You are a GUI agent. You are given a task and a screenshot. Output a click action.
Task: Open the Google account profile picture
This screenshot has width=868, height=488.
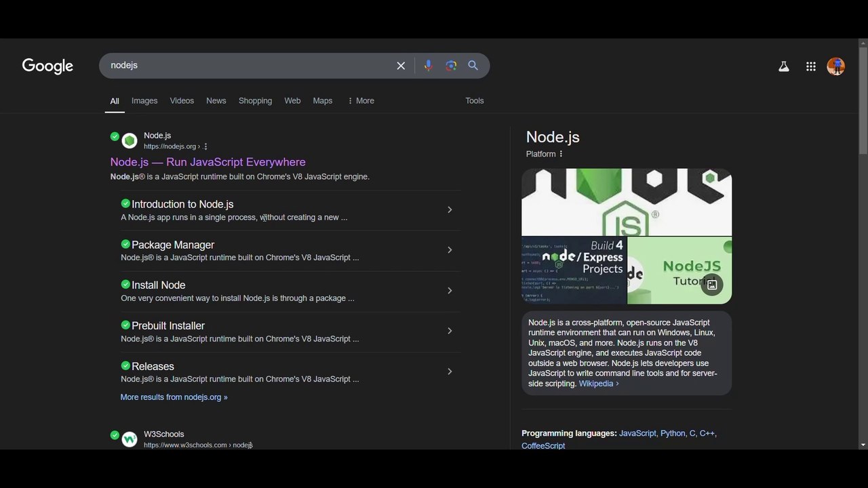click(x=836, y=66)
